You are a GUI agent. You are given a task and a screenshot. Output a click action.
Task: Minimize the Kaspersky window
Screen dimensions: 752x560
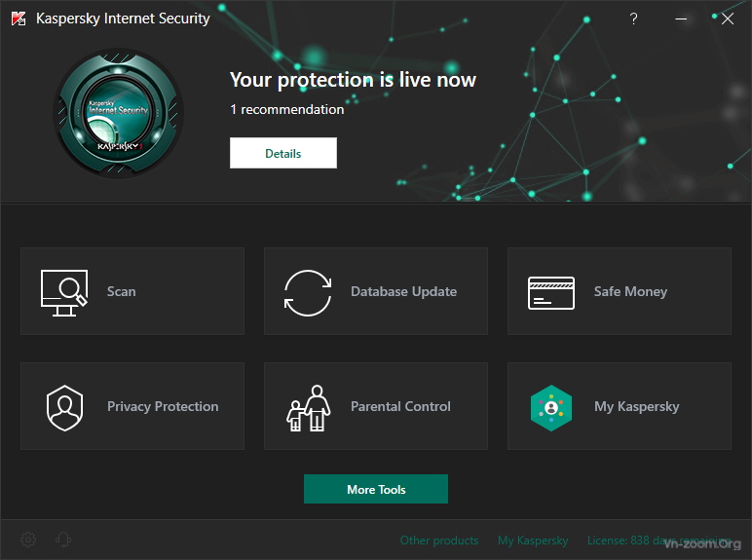pyautogui.click(x=681, y=19)
